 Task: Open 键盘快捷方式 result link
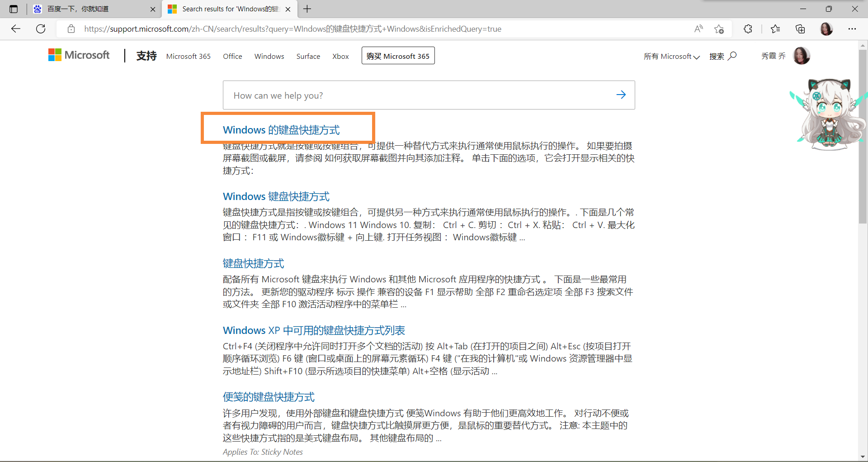click(x=254, y=263)
